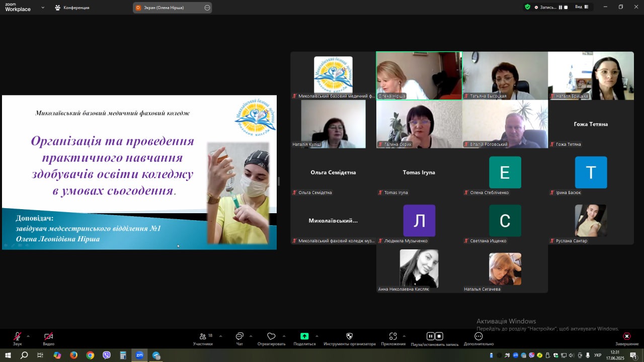Open the Чат chat panel

[239, 337]
